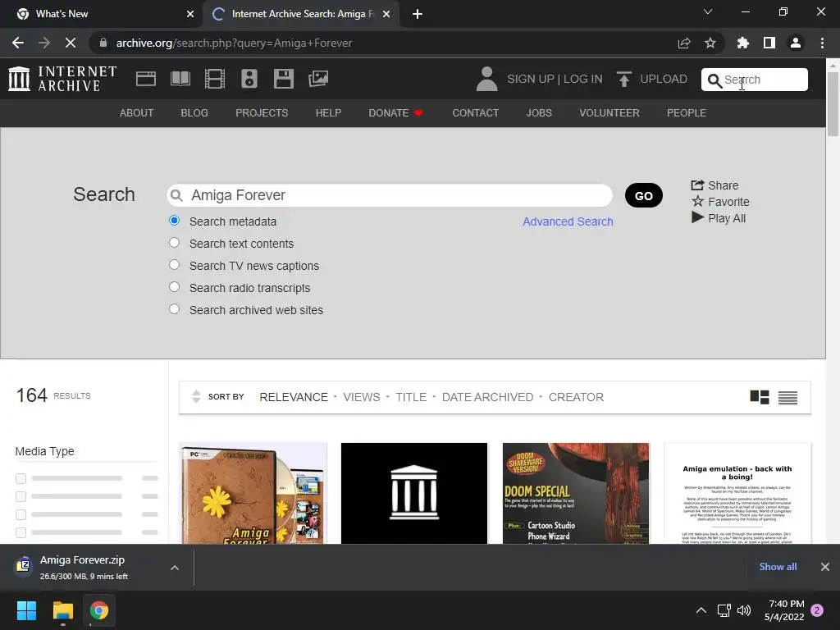Select Search radio transcripts option
The height and width of the screenshot is (630, 840).
(x=174, y=286)
